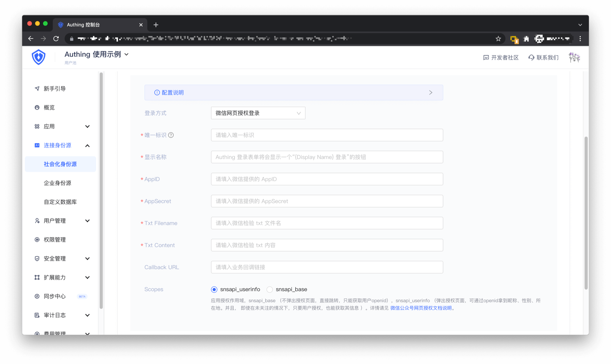611x364 pixels.
Task: Bookmark the page with the star icon
Action: [498, 38]
